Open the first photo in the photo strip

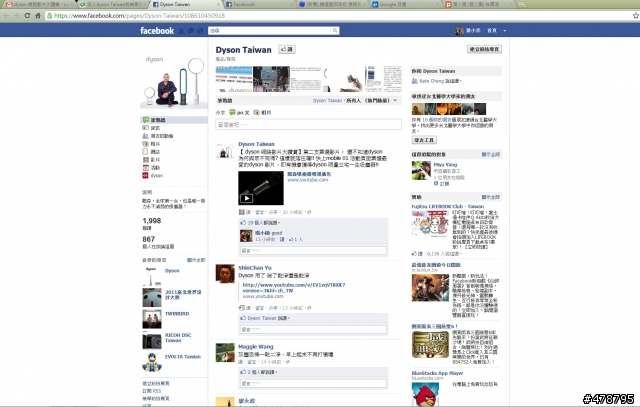(x=234, y=79)
